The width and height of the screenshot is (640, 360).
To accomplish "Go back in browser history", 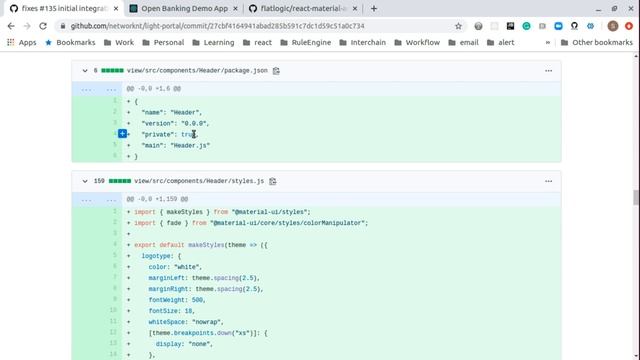I will click(x=11, y=26).
